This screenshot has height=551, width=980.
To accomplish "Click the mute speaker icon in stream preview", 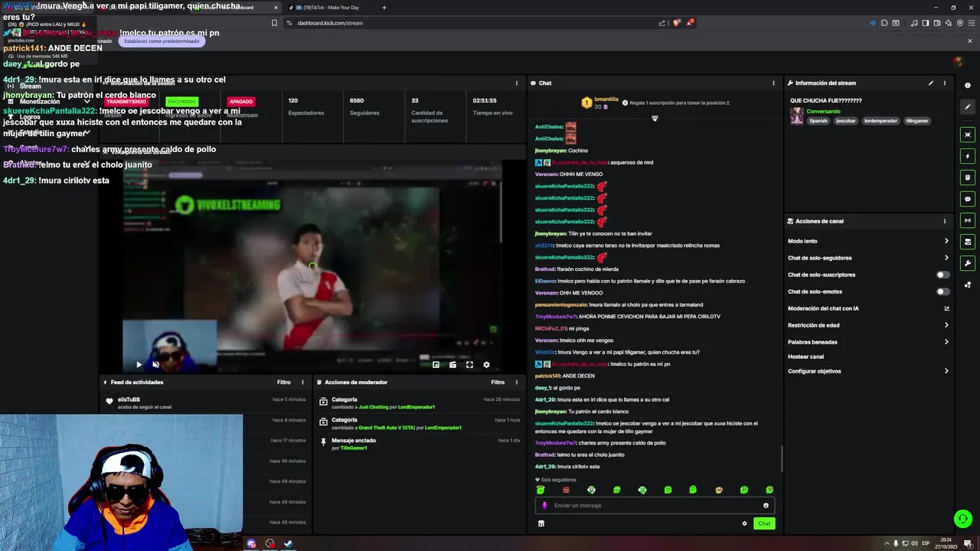I will coord(155,365).
